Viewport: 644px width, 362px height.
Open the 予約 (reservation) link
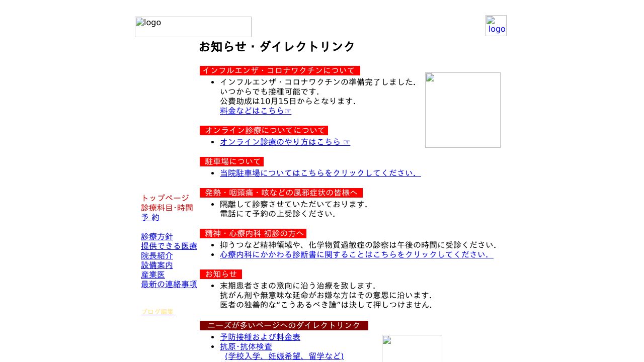click(150, 218)
